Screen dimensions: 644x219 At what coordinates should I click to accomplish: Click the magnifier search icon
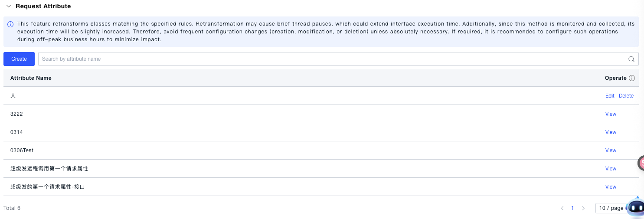click(631, 59)
